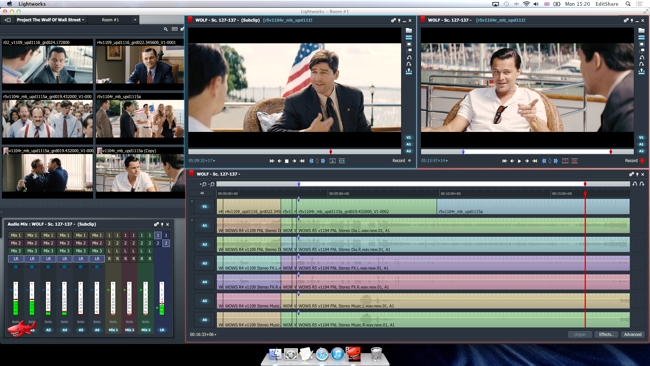Open the project name dropdown

coord(51,19)
